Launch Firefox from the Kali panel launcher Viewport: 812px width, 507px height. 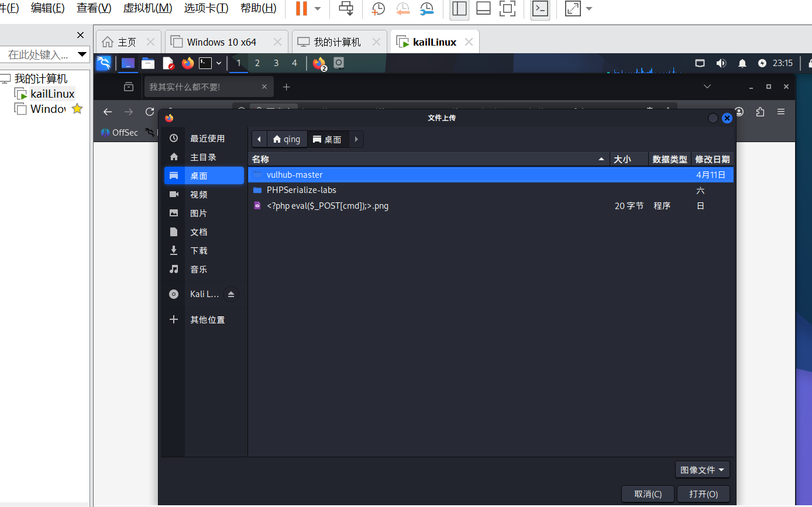point(187,63)
